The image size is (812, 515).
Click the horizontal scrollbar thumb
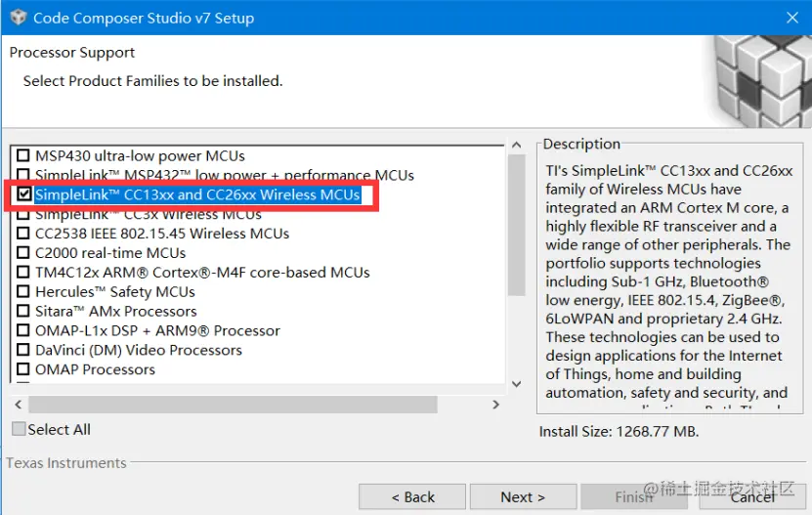pos(233,405)
